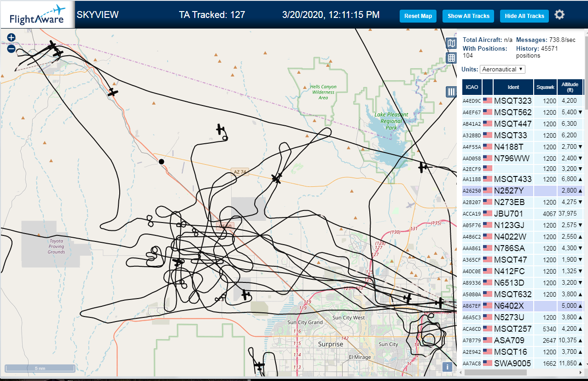The width and height of the screenshot is (588, 381).
Task: Toggle the grid view icon on map
Action: coord(451,58)
